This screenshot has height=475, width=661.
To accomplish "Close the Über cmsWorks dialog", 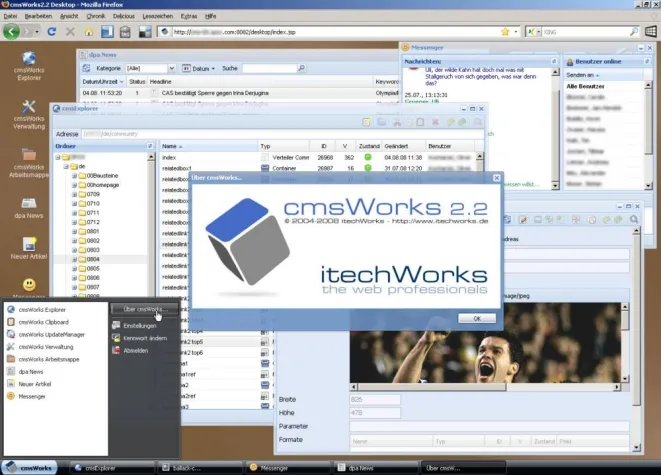I will tap(497, 178).
